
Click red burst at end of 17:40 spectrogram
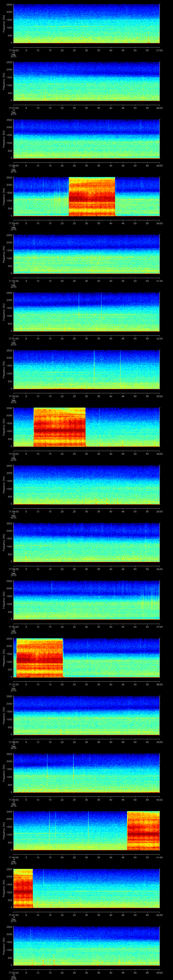pos(143,831)
